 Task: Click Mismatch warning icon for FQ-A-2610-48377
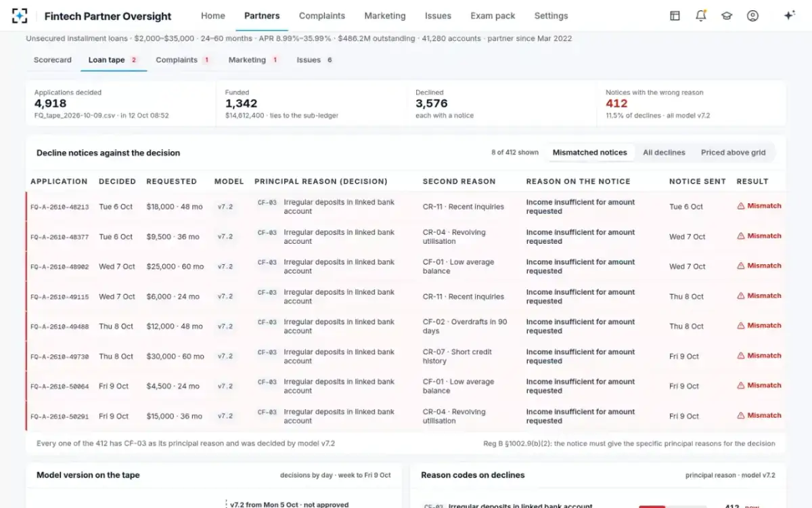click(x=741, y=236)
